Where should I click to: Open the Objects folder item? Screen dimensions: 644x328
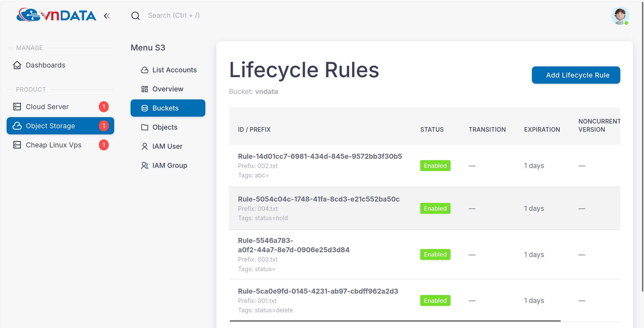pyautogui.click(x=165, y=127)
